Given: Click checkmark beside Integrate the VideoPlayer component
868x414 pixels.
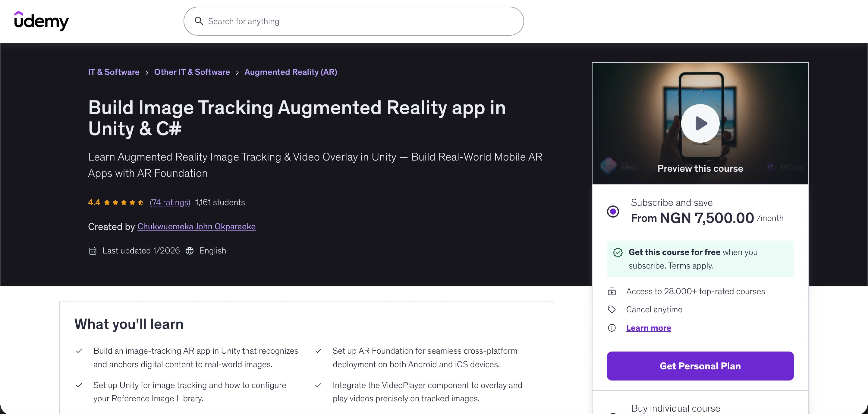Looking at the screenshot, I should click(x=318, y=385).
